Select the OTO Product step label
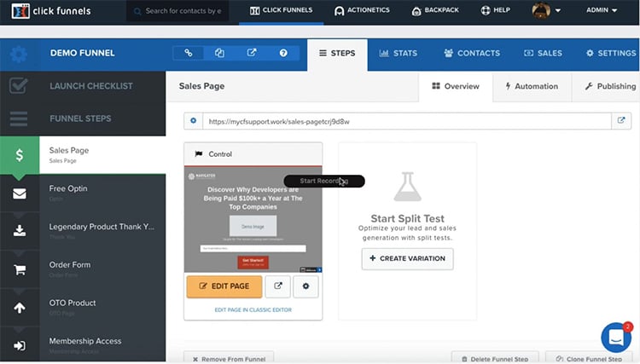This screenshot has width=640, height=364. [x=73, y=303]
